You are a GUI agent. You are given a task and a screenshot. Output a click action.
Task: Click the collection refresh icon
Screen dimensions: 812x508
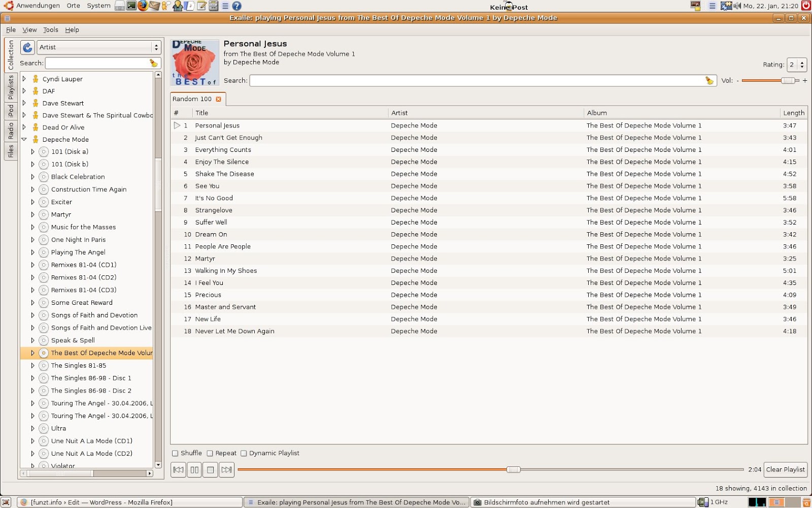click(x=27, y=47)
